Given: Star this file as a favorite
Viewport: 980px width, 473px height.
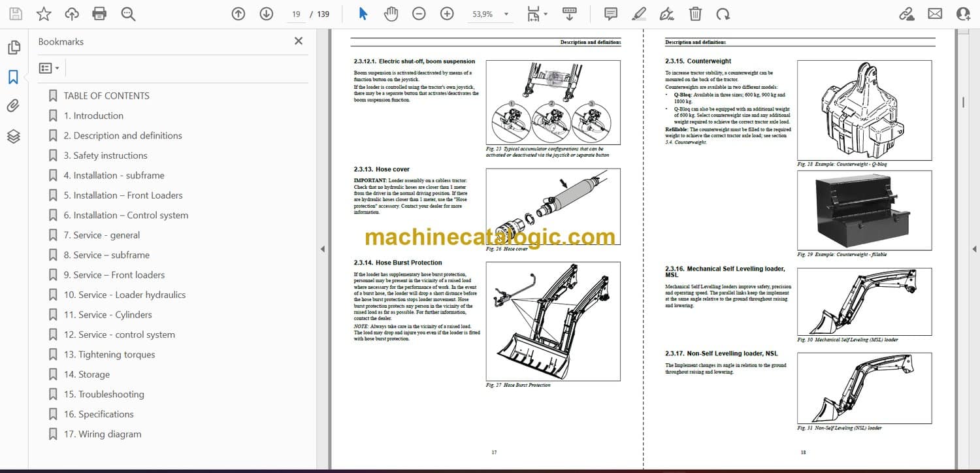Looking at the screenshot, I should pos(44,14).
